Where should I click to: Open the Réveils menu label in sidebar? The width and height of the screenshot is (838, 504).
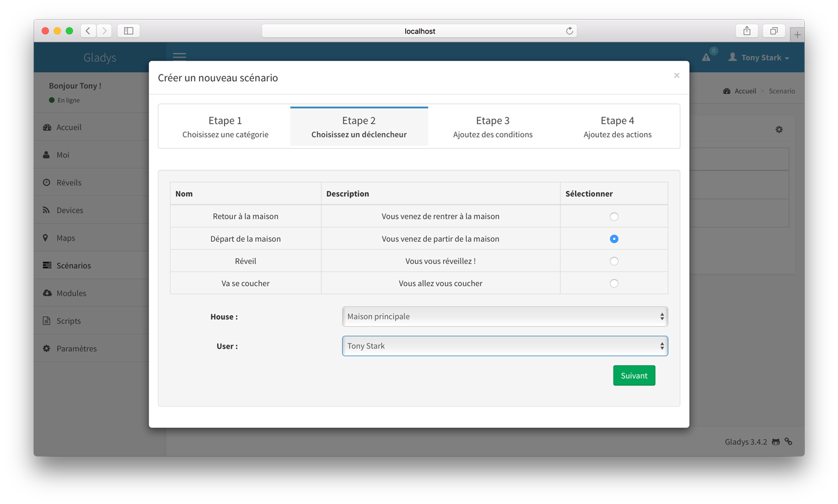69,183
